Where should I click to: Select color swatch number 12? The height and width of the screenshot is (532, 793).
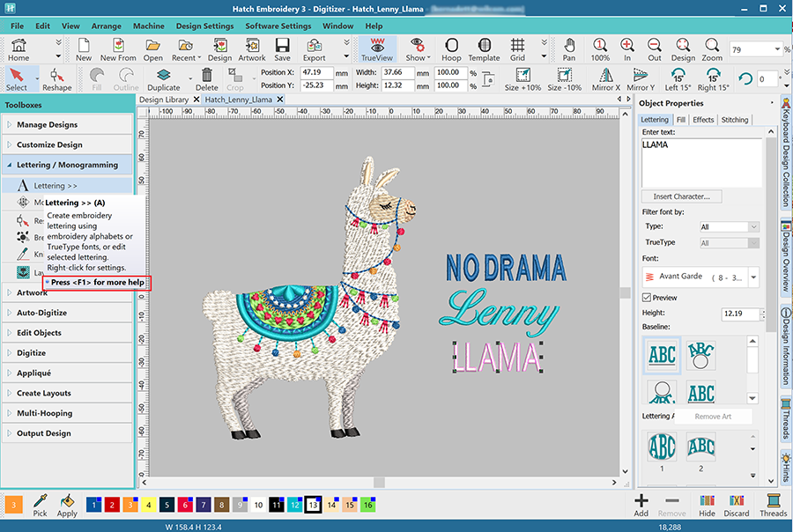(x=294, y=505)
